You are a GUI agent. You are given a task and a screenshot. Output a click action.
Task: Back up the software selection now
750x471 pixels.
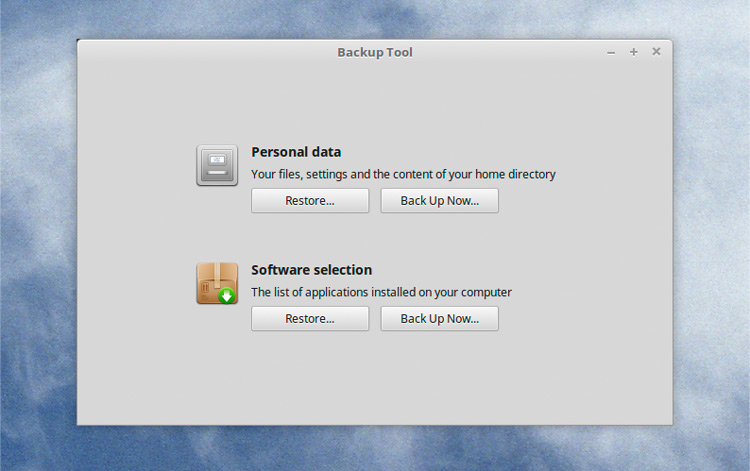(440, 318)
